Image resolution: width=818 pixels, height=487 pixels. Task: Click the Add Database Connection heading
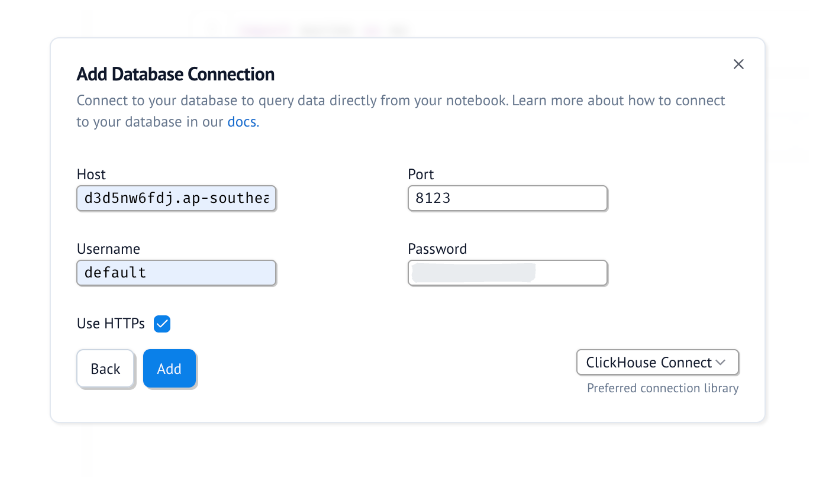176,74
